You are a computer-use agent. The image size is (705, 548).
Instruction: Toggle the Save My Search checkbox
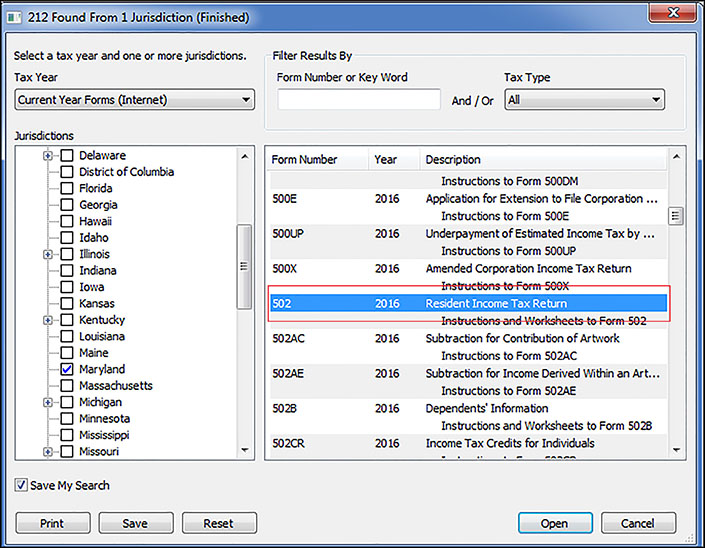pos(22,486)
